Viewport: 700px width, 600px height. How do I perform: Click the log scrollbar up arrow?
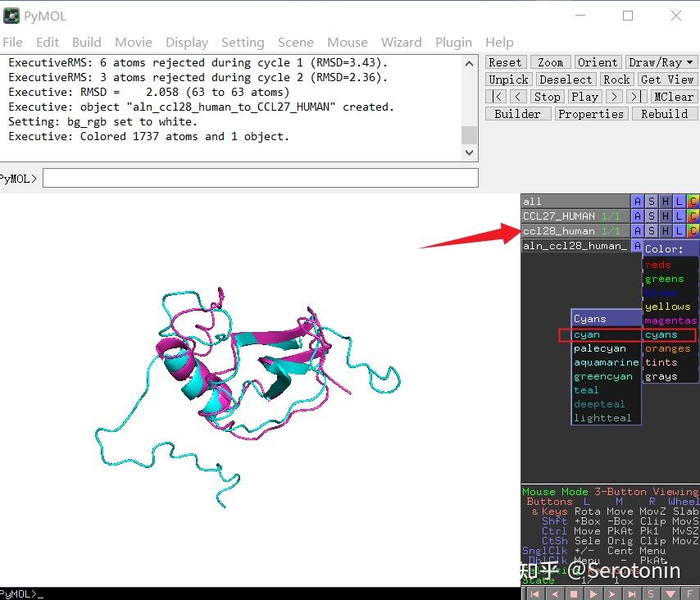pyautogui.click(x=469, y=64)
